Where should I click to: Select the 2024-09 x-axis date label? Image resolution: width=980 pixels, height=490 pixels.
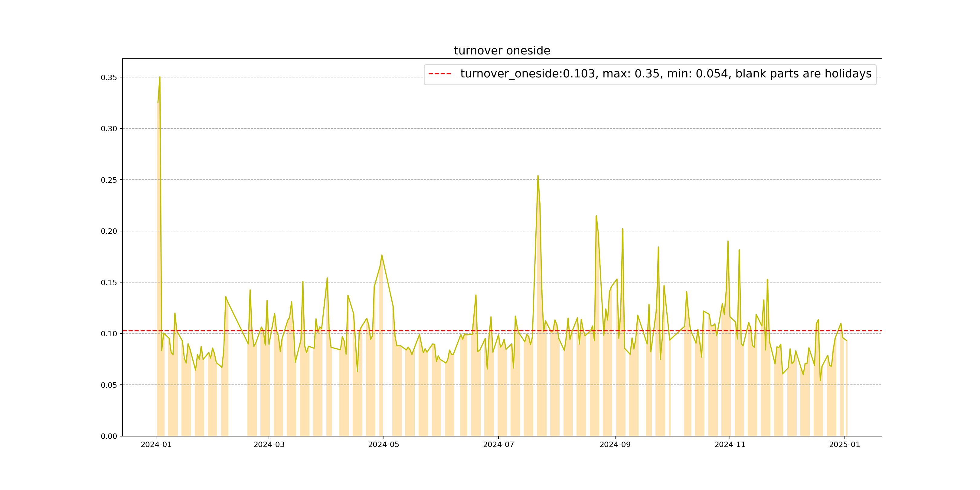tap(615, 445)
